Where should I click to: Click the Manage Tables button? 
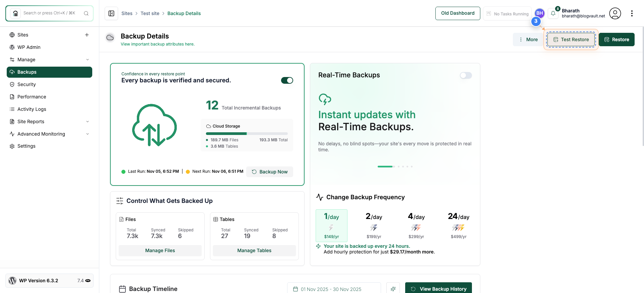(x=254, y=250)
